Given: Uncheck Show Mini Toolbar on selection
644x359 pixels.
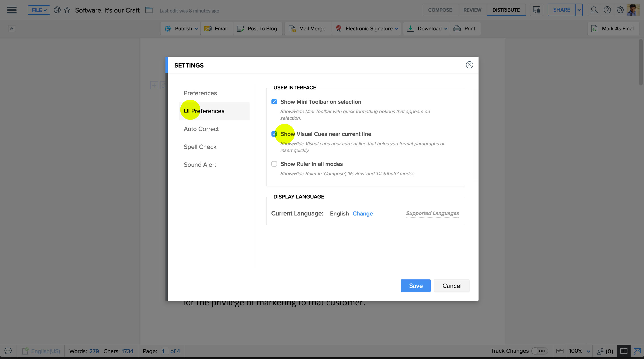Looking at the screenshot, I should tap(274, 102).
